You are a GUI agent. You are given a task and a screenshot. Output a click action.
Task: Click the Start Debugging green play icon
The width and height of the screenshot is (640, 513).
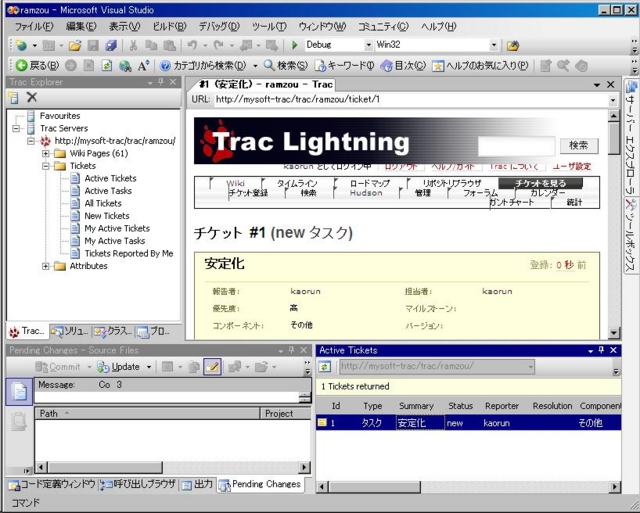(295, 45)
